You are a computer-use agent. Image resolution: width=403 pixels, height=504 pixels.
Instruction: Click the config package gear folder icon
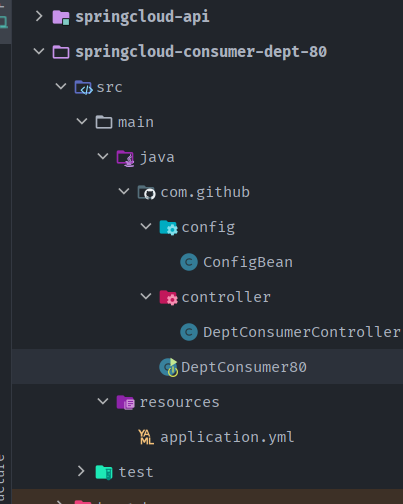[x=168, y=228]
